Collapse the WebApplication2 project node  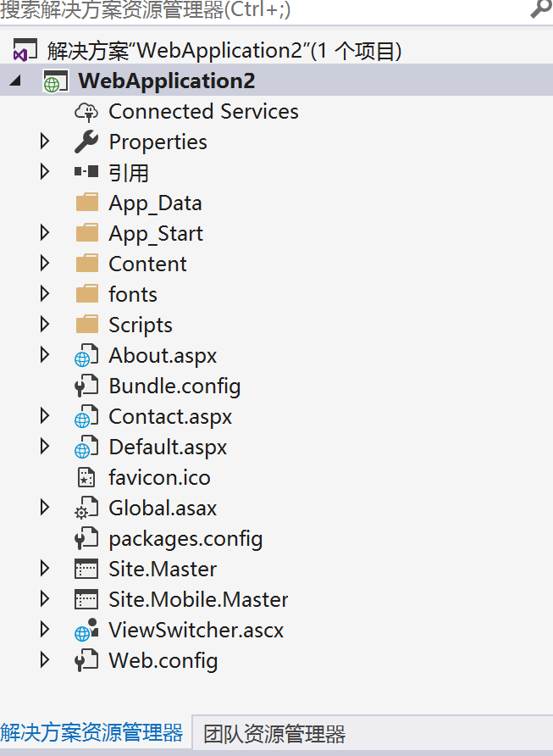click(x=16, y=81)
